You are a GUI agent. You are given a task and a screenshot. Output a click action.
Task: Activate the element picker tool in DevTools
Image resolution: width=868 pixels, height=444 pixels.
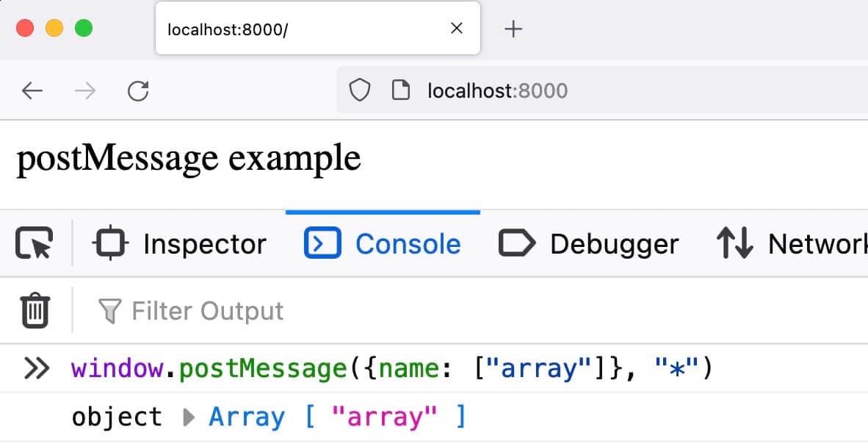point(33,243)
